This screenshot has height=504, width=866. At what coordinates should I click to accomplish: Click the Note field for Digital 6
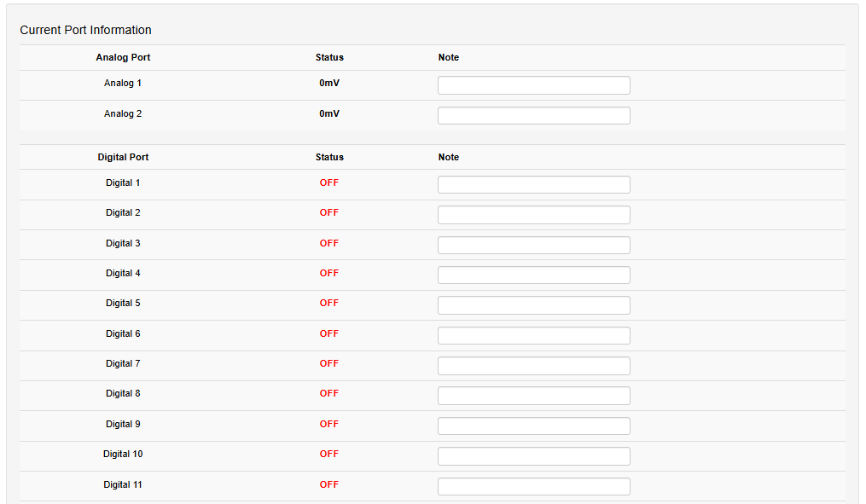click(533, 335)
